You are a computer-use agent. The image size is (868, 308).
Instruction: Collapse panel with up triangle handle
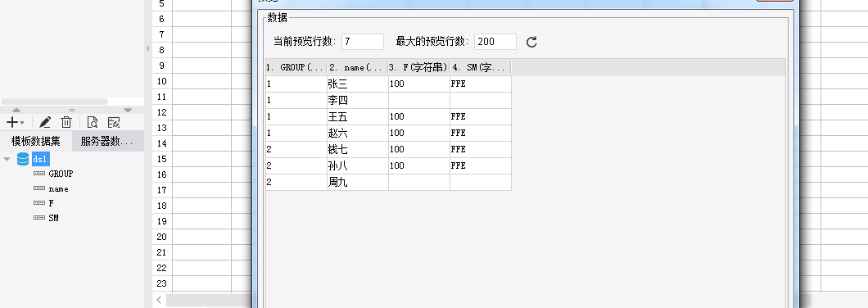pyautogui.click(x=16, y=111)
